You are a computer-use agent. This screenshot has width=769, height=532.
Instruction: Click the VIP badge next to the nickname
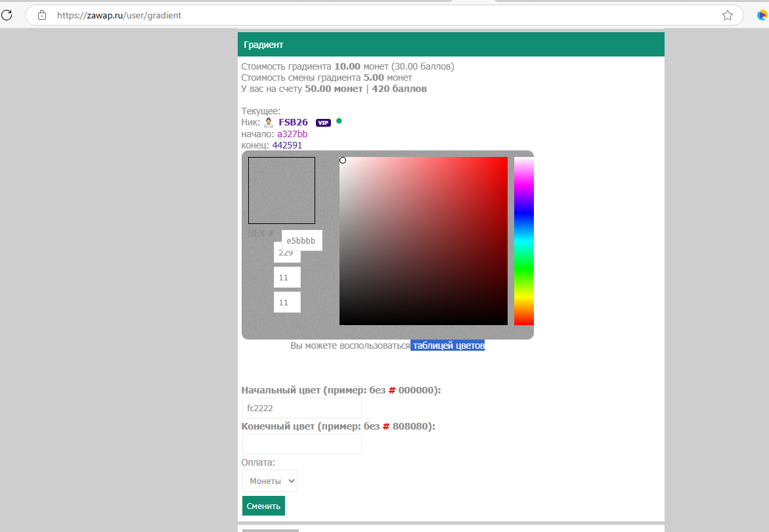pos(323,123)
